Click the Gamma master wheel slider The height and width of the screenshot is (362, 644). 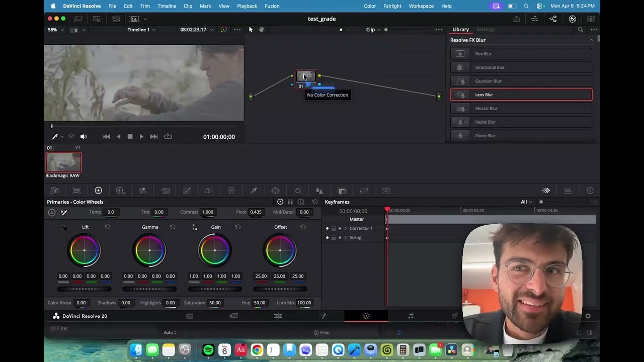(x=149, y=289)
